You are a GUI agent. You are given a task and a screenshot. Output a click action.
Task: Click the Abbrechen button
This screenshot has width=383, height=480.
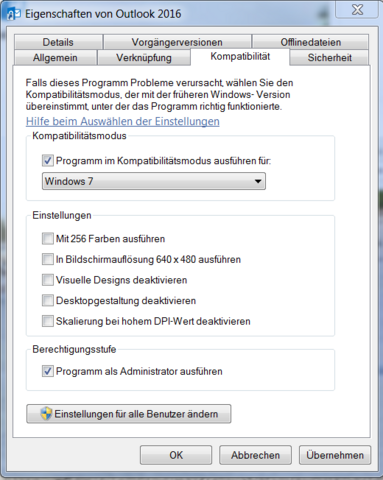(255, 455)
